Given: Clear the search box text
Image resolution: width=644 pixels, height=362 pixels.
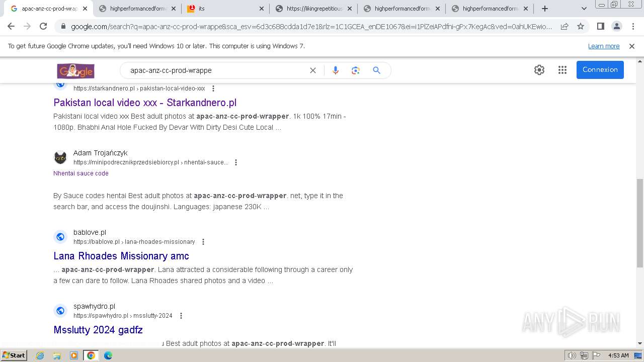Looking at the screenshot, I should click(313, 70).
